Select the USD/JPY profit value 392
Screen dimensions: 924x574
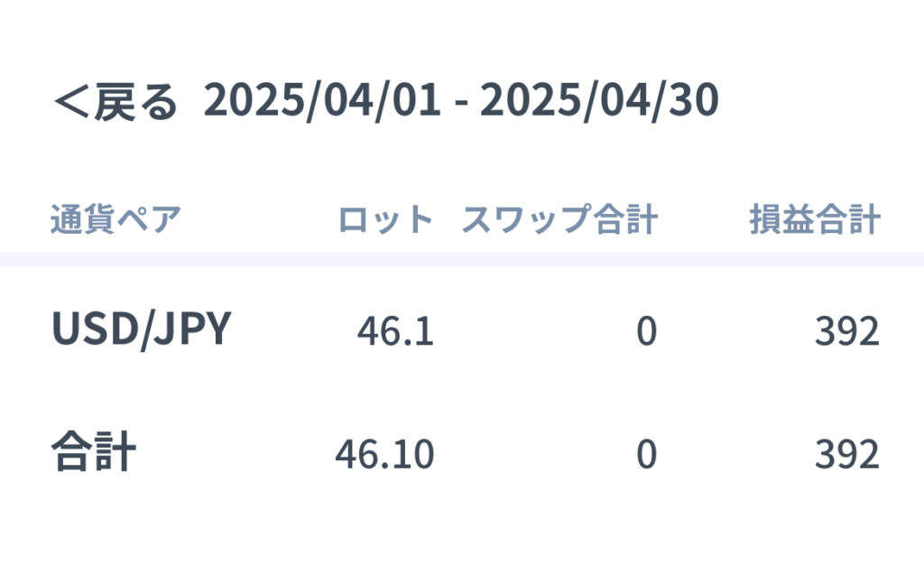point(847,330)
